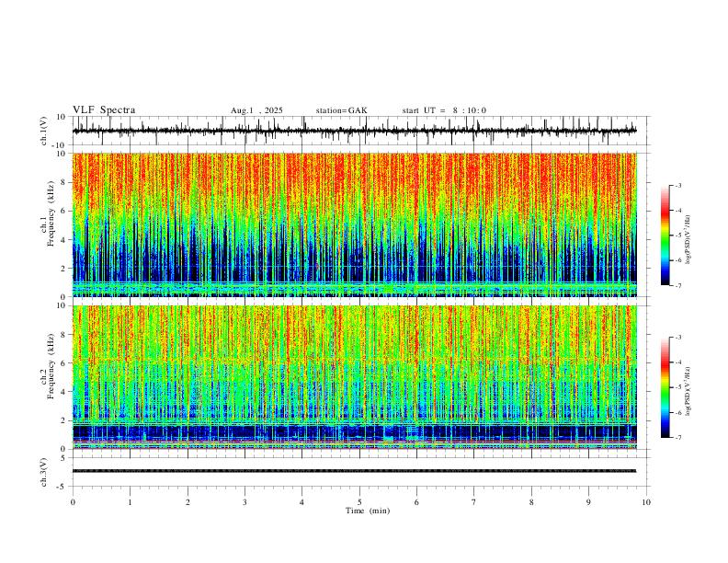This screenshot has width=728, height=563.
Task: Click time axis tick label "1"
Action: point(130,502)
